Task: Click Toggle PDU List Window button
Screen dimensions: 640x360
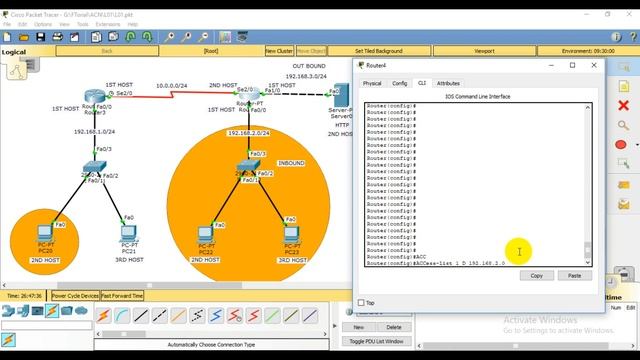Action: pos(376,341)
